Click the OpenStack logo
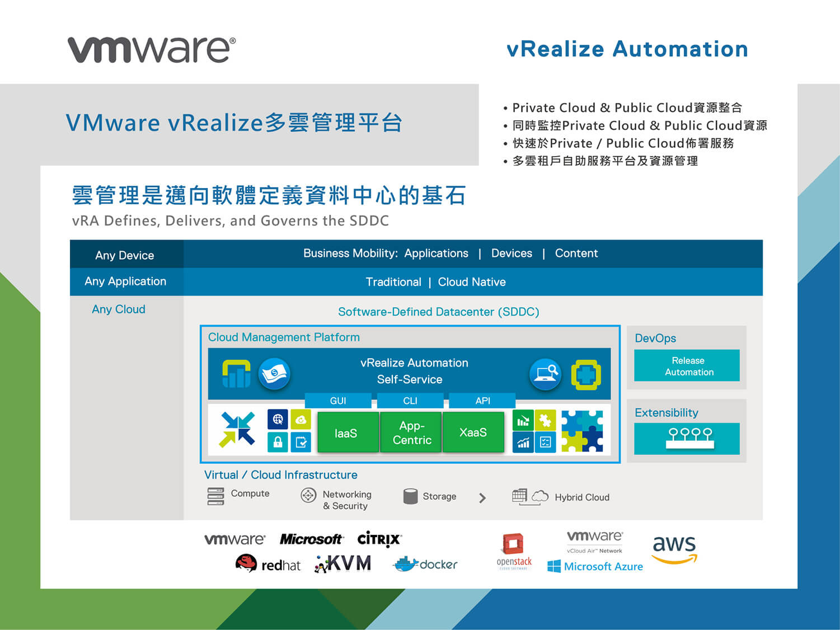The width and height of the screenshot is (840, 630). [514, 552]
